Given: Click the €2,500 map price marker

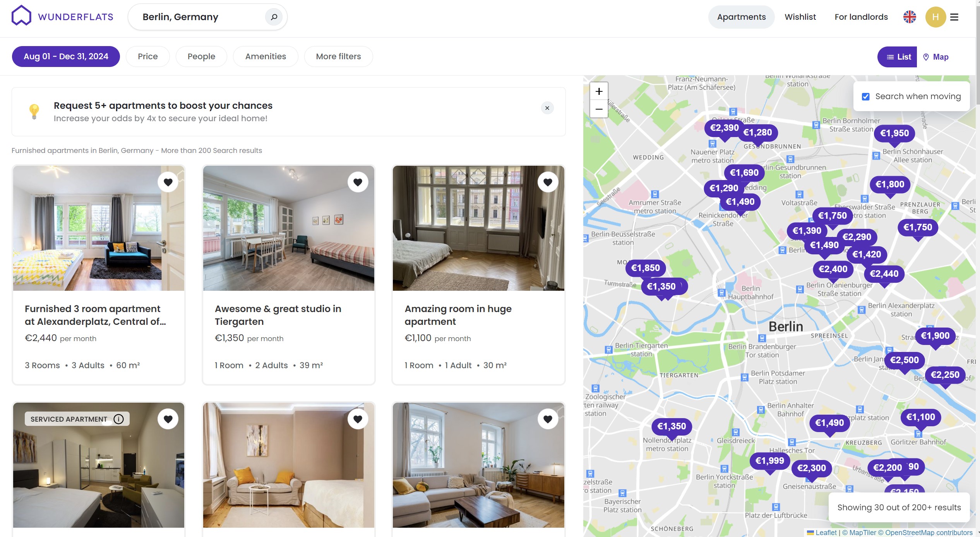Looking at the screenshot, I should [904, 360].
